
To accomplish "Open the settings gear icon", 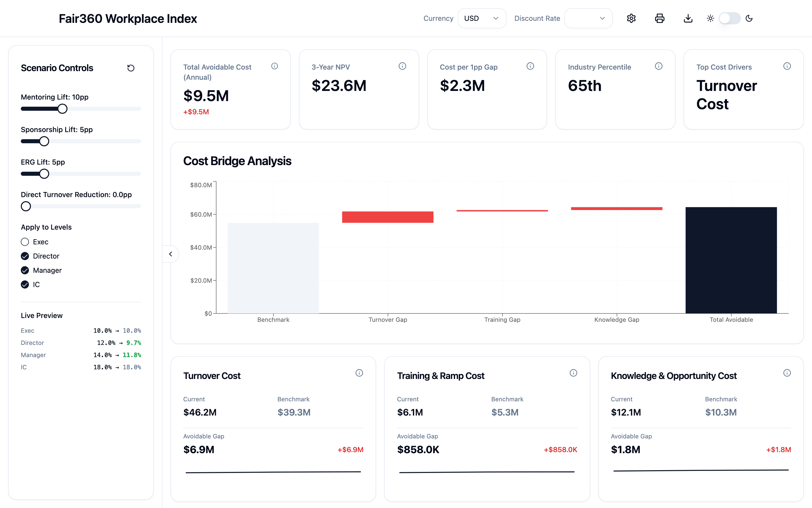I will point(631,19).
